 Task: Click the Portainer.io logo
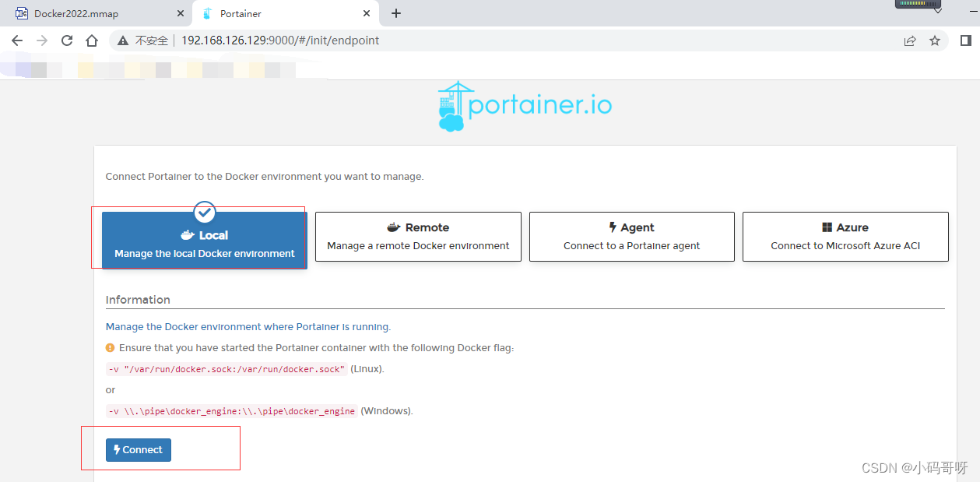pyautogui.click(x=525, y=106)
